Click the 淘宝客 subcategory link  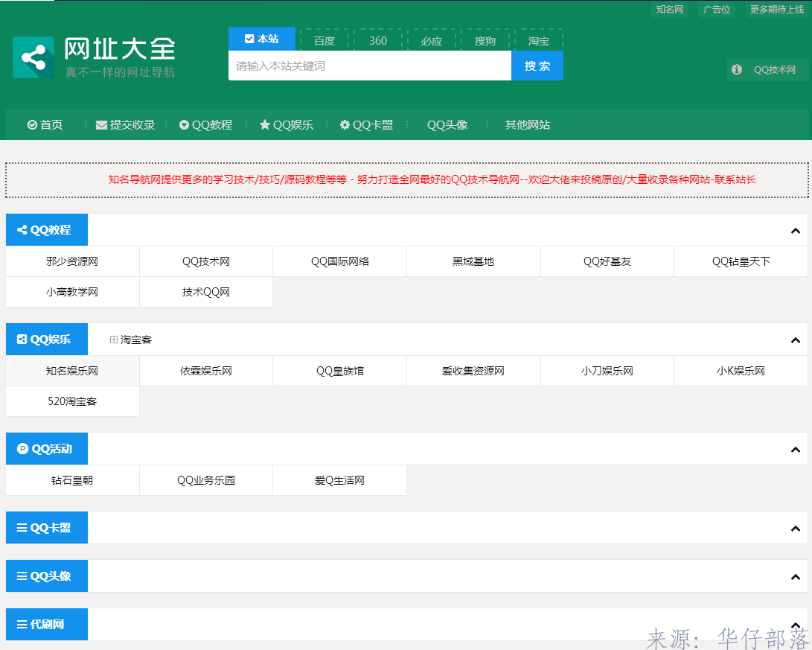136,340
